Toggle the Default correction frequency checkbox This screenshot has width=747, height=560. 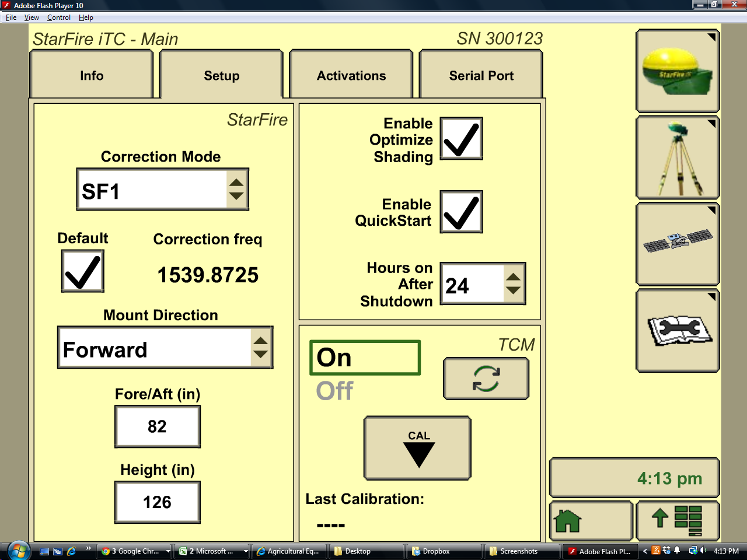point(83,271)
